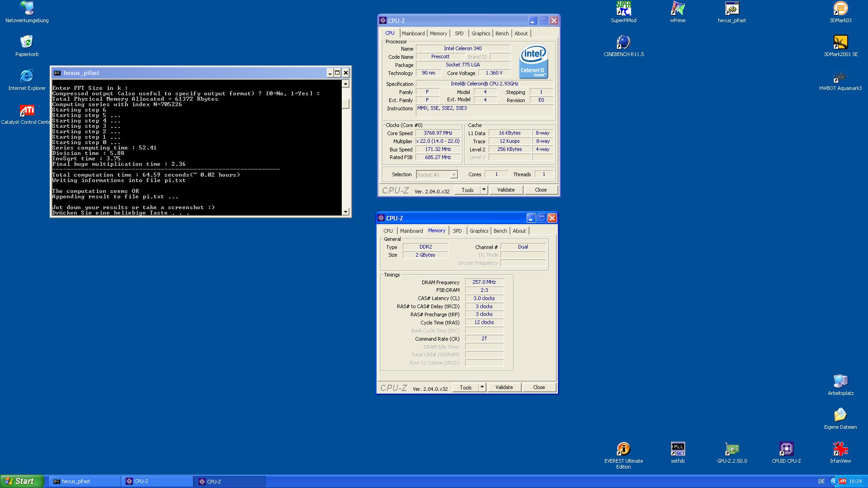
Task: Select the FSB:DRAM value 2:3
Action: pyautogui.click(x=484, y=290)
